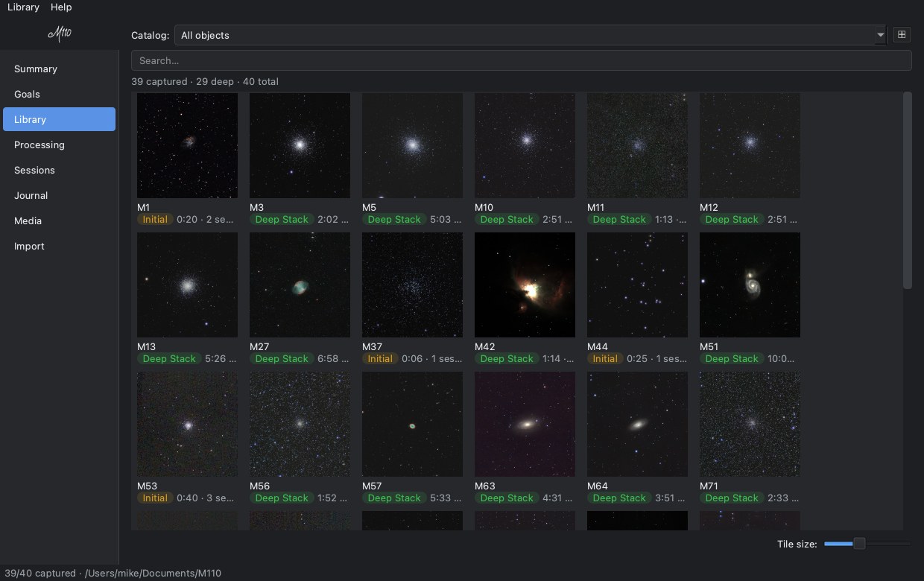Click the Deep Stack badge under M56
Screen dimensions: 924x581
pos(282,498)
